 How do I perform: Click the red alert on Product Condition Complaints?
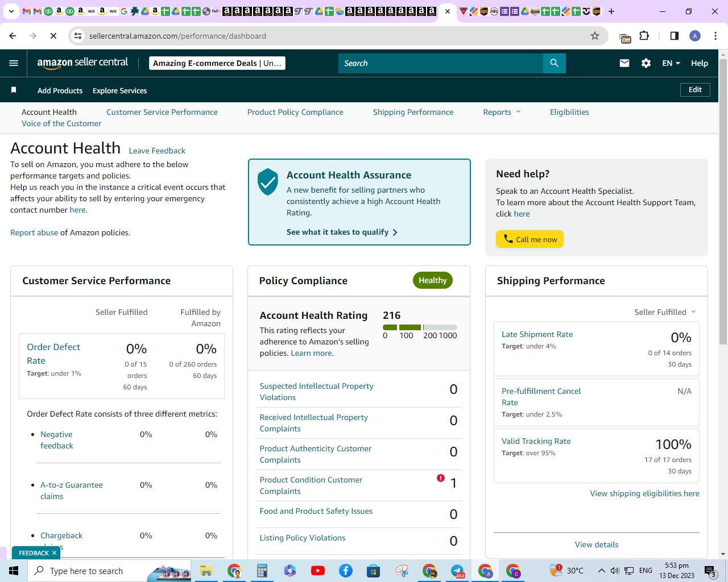[441, 478]
